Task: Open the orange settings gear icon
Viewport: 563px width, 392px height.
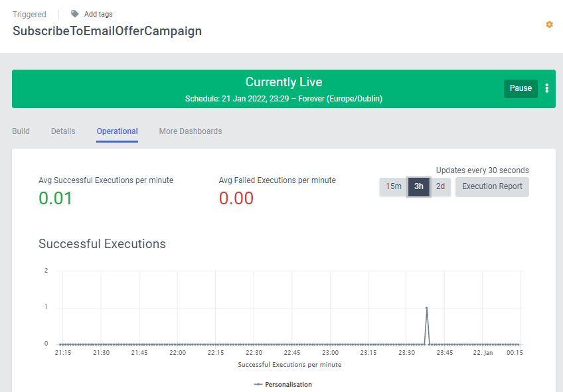Action: pos(549,25)
